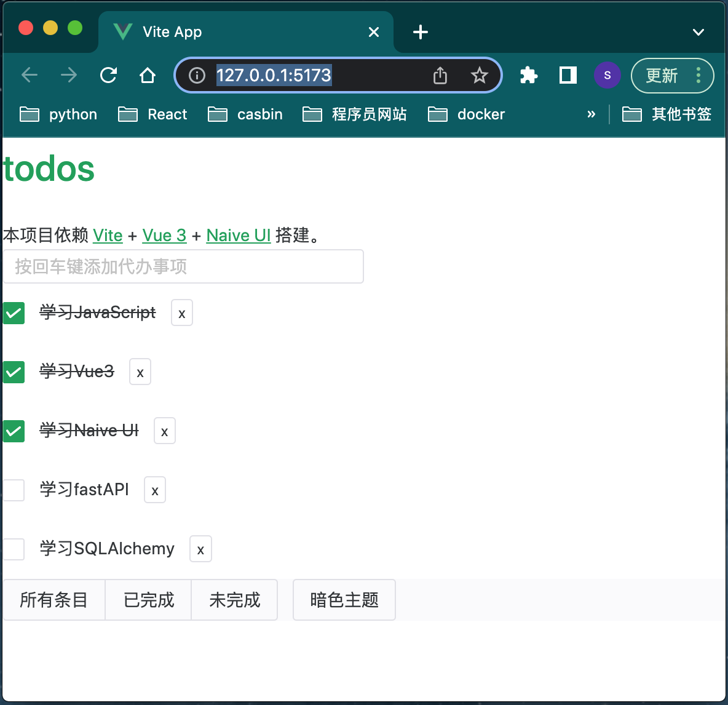
Task: Open the side panel icon
Action: (567, 75)
